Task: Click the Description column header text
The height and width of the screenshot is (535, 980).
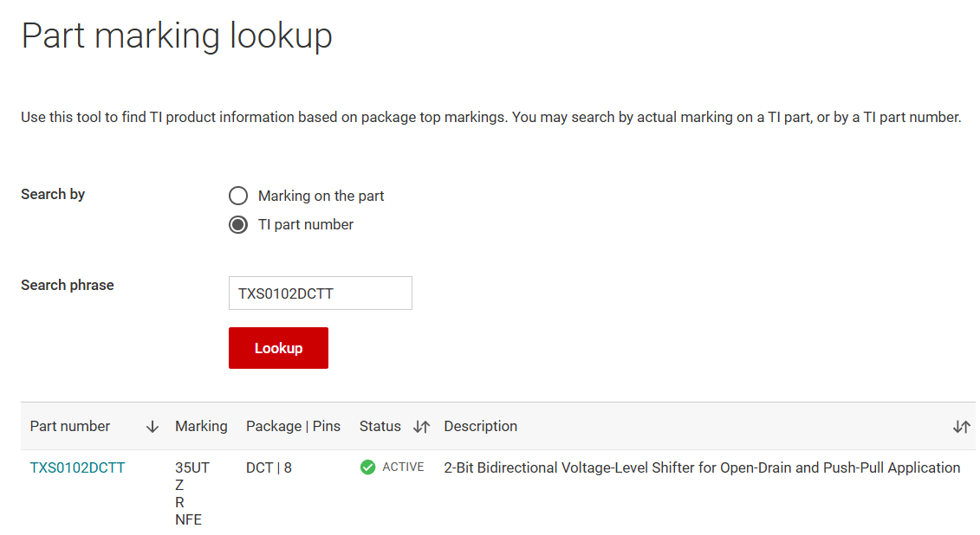Action: click(x=481, y=427)
